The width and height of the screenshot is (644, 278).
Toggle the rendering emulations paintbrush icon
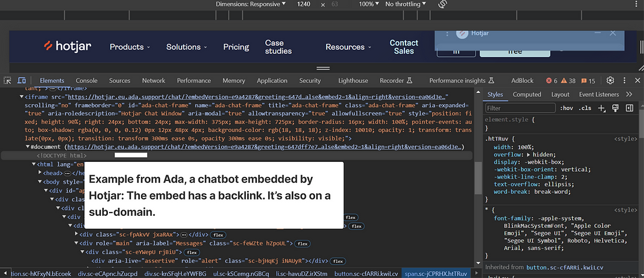coord(615,108)
